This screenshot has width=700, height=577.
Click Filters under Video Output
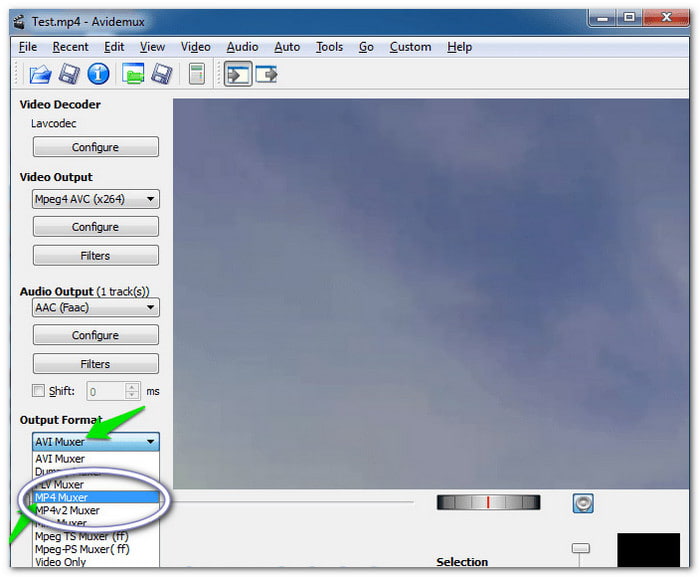96,255
